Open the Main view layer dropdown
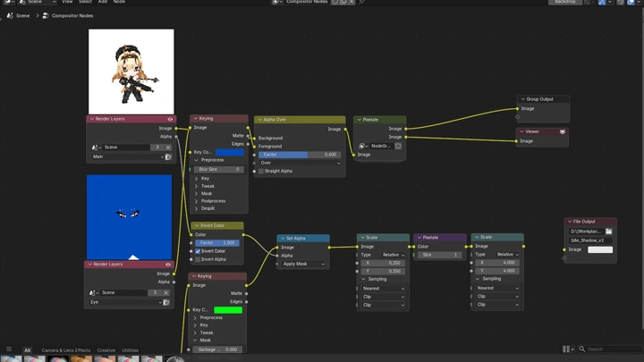This screenshot has width=644, height=362. click(x=128, y=156)
